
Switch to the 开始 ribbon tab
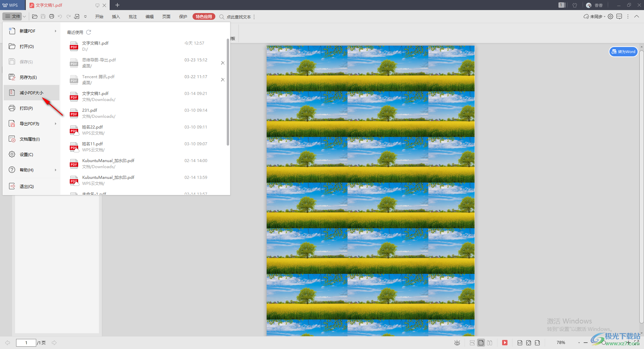tap(99, 16)
